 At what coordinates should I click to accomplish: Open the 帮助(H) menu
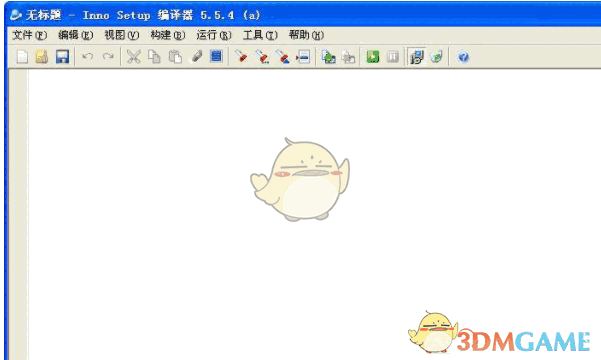pos(306,35)
